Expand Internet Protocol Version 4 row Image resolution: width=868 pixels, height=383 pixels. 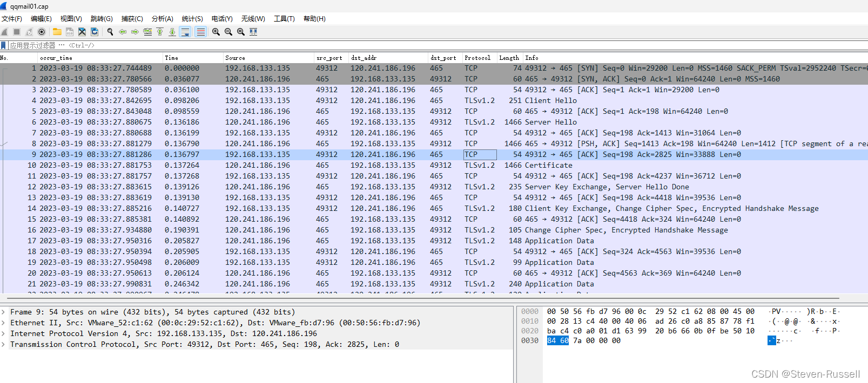[4, 333]
